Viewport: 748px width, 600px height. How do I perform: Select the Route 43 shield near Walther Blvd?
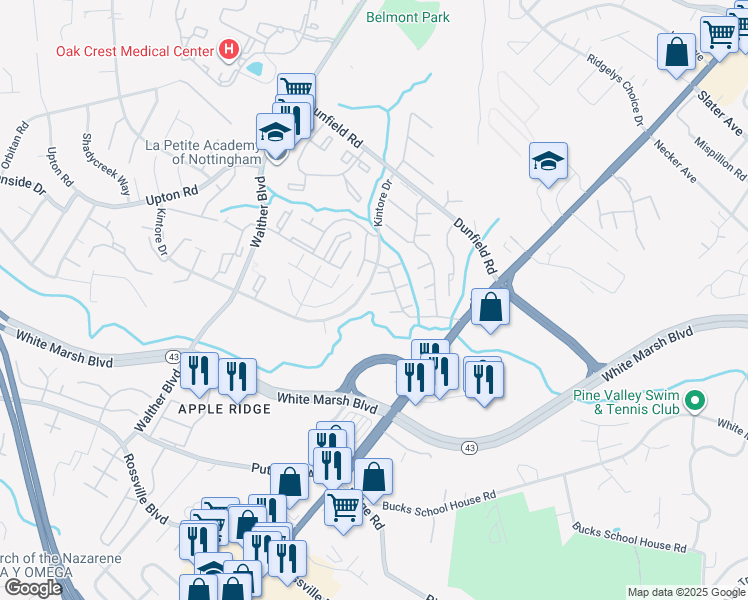tap(173, 357)
